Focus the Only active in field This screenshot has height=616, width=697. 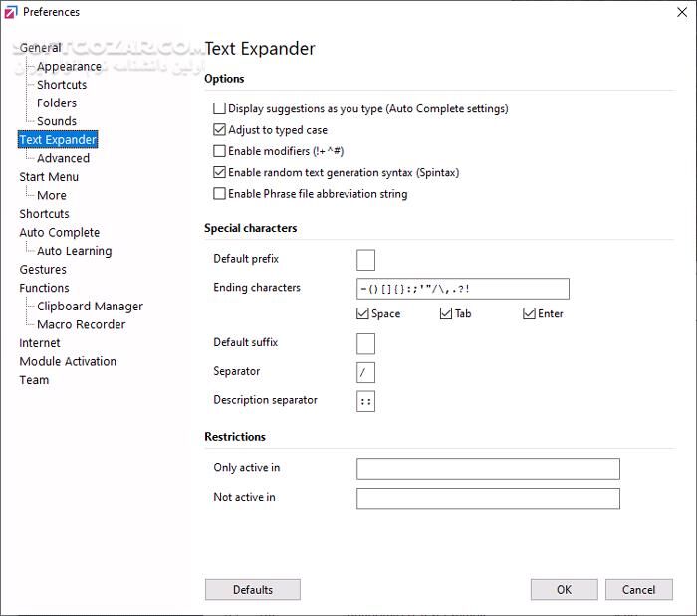pyautogui.click(x=488, y=469)
